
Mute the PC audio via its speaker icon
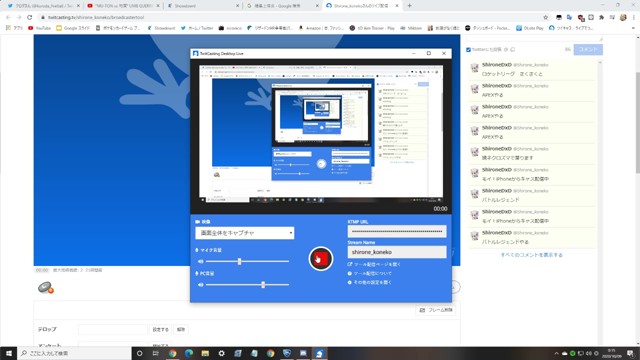[x=200, y=284]
